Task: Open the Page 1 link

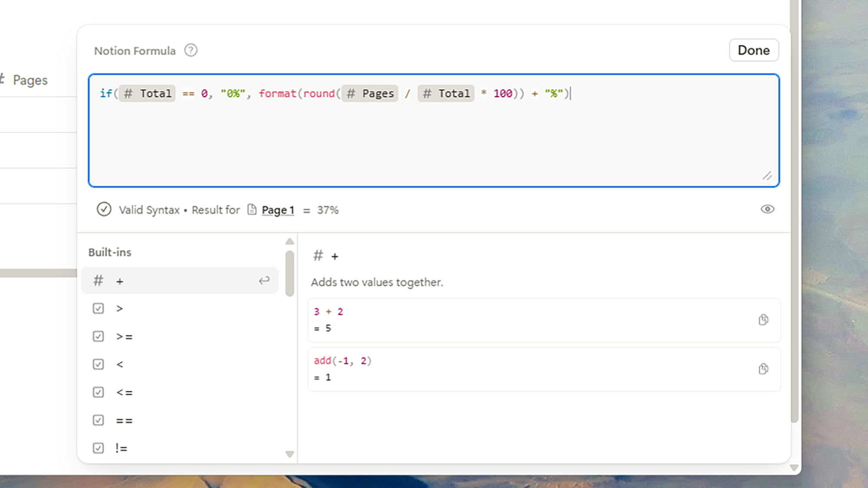Action: (x=278, y=210)
